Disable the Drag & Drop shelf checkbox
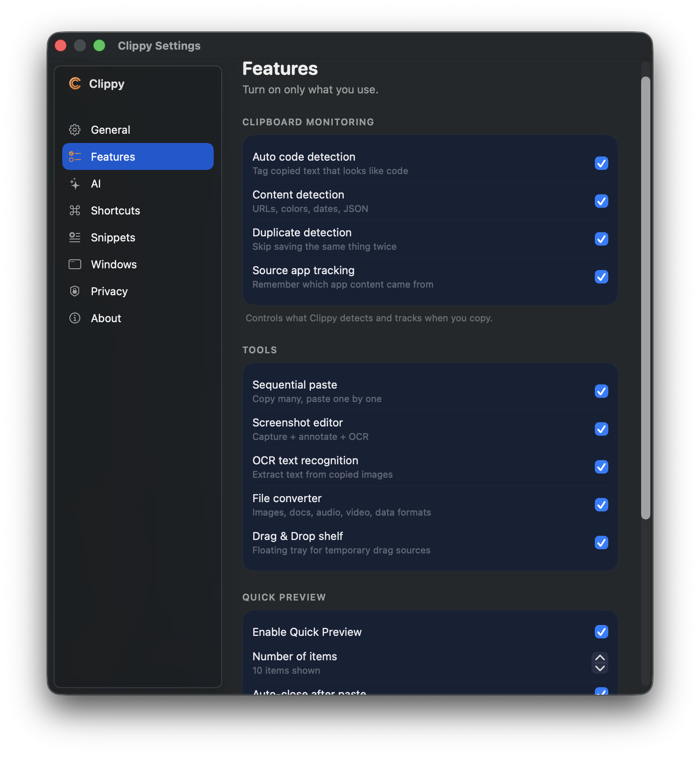This screenshot has width=700, height=757. tap(602, 543)
